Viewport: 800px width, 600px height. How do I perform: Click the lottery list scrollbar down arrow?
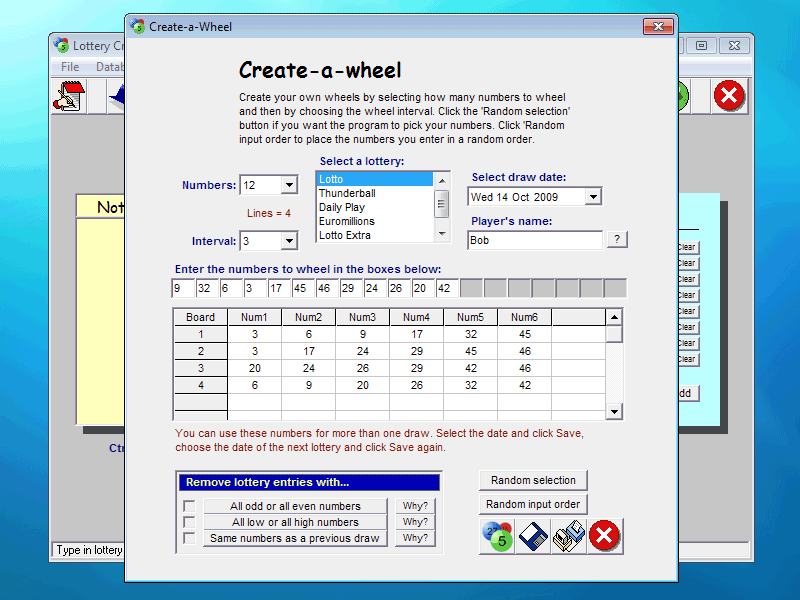(x=442, y=234)
